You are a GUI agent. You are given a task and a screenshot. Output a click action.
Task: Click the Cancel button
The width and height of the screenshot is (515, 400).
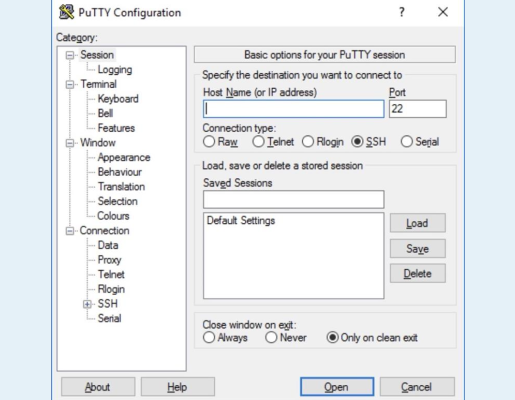click(x=417, y=387)
